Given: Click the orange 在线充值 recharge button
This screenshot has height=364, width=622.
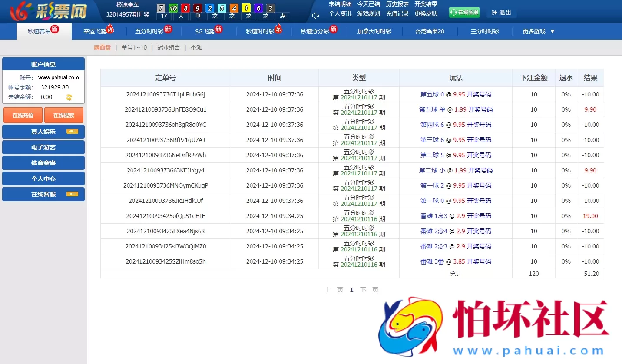Looking at the screenshot, I should (23, 115).
